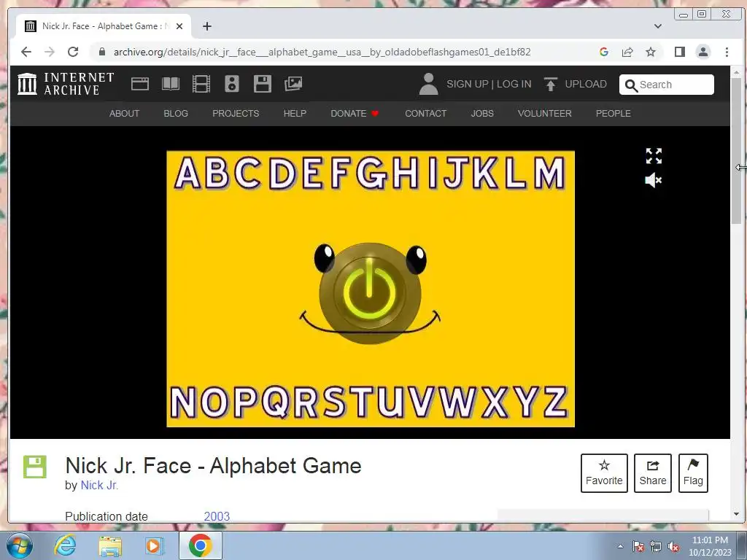The height and width of the screenshot is (560, 747).
Task: Click the Chrome taskbar button
Action: click(x=201, y=545)
